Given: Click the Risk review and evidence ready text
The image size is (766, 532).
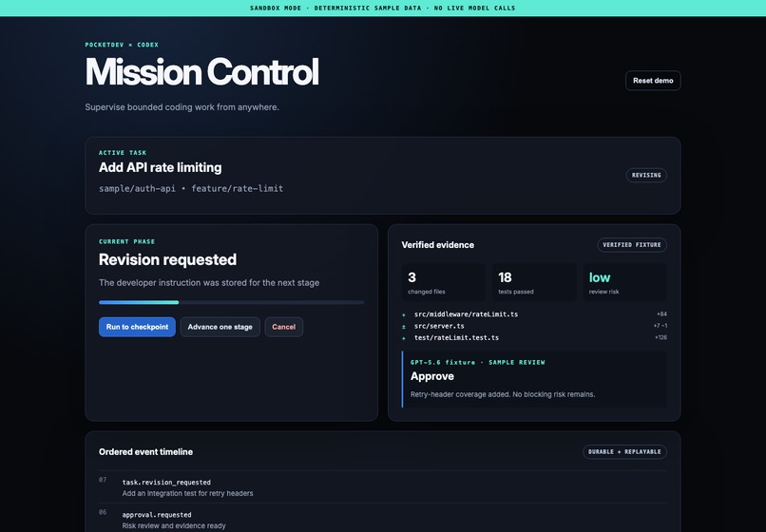Looking at the screenshot, I should 174,525.
